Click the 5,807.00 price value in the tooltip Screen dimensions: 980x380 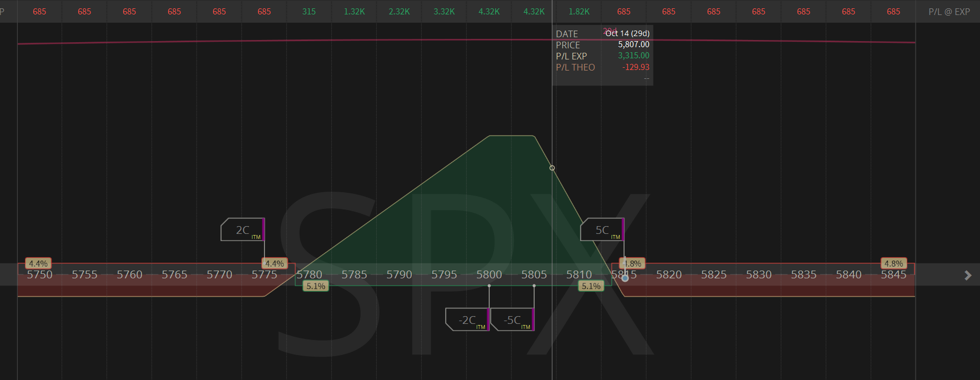(634, 44)
